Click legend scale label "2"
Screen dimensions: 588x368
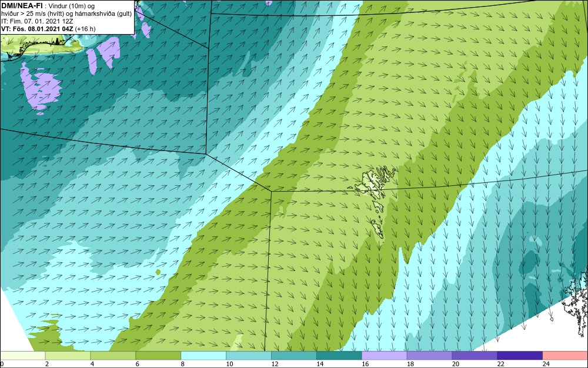[47, 364]
